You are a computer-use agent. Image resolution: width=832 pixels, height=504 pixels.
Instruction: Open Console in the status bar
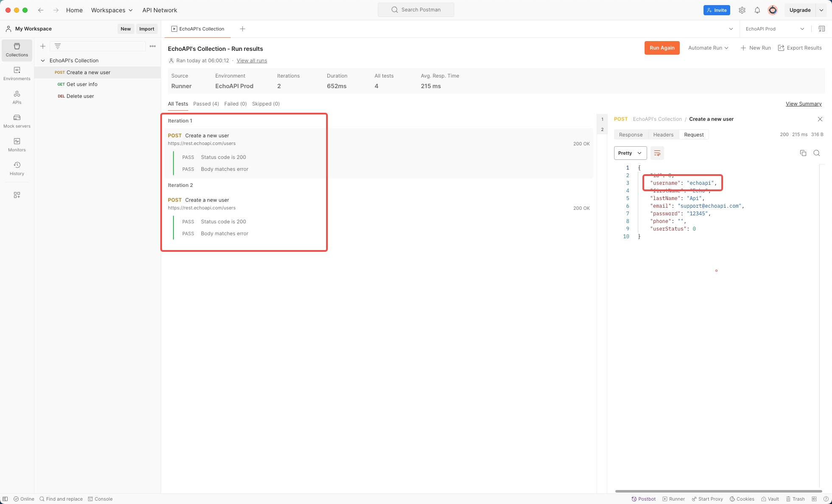[x=100, y=499]
